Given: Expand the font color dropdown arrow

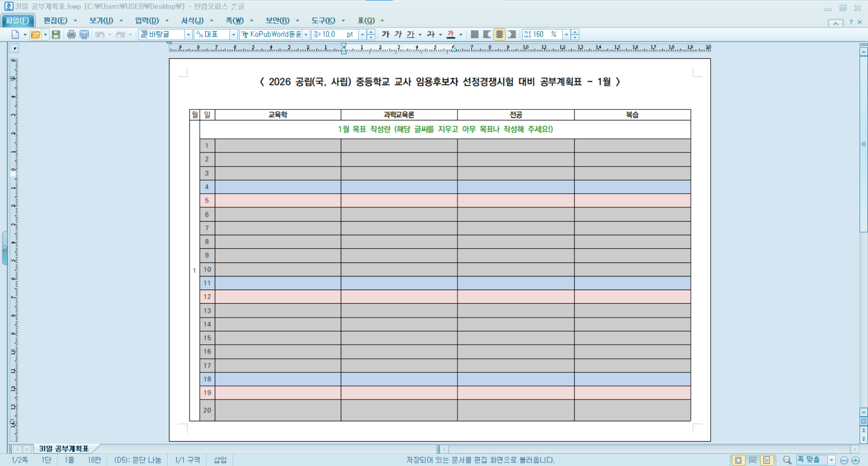Looking at the screenshot, I should pos(461,34).
